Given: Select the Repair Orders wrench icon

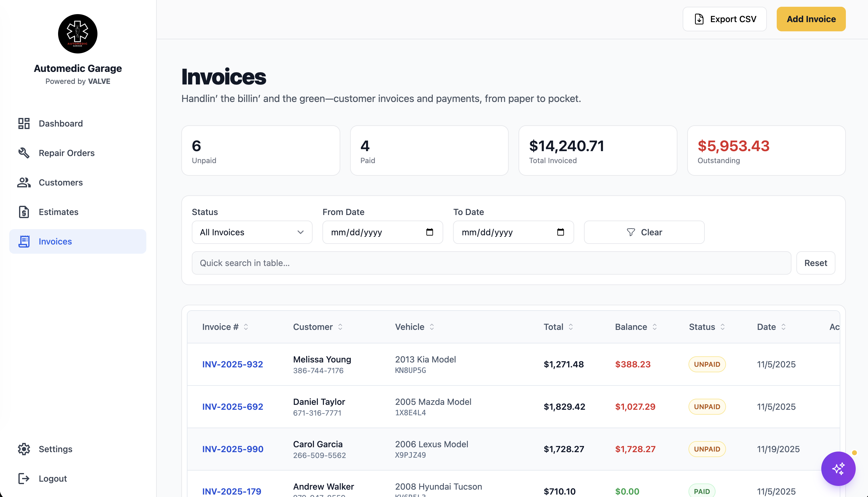Looking at the screenshot, I should (23, 153).
